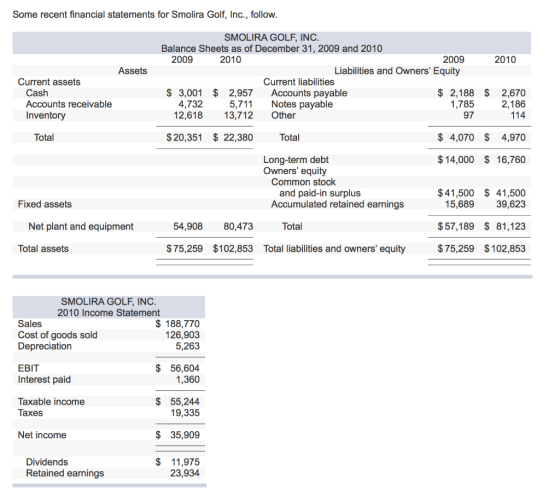The width and height of the screenshot is (560, 495).
Task: Select owners' equity total 81,123
Action: [x=511, y=226]
